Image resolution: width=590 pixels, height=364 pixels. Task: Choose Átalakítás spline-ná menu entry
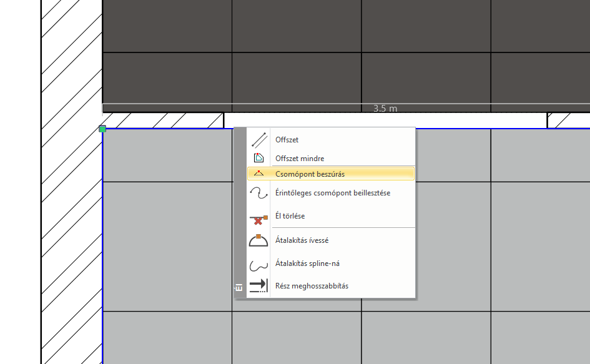click(331, 263)
